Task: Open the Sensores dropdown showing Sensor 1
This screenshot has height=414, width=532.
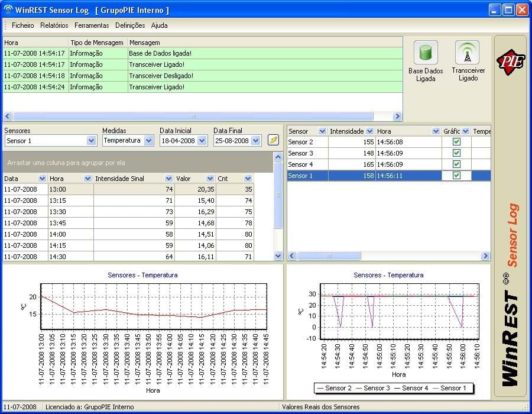Action: [91, 141]
